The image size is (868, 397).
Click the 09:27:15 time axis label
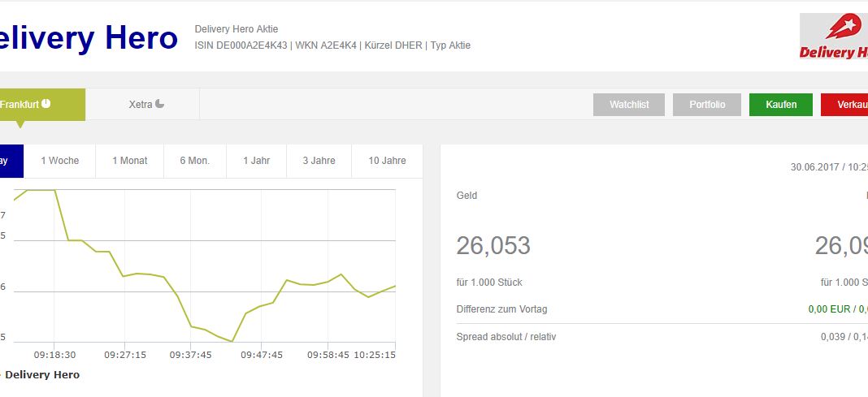pyautogui.click(x=125, y=355)
